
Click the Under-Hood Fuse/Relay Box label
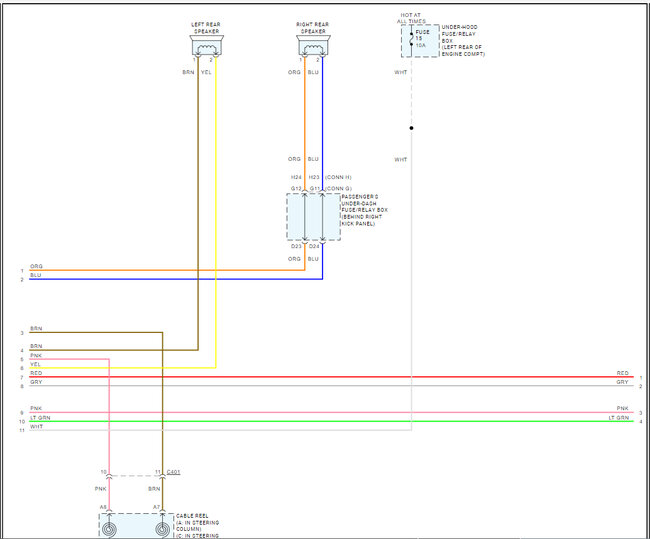click(x=463, y=41)
